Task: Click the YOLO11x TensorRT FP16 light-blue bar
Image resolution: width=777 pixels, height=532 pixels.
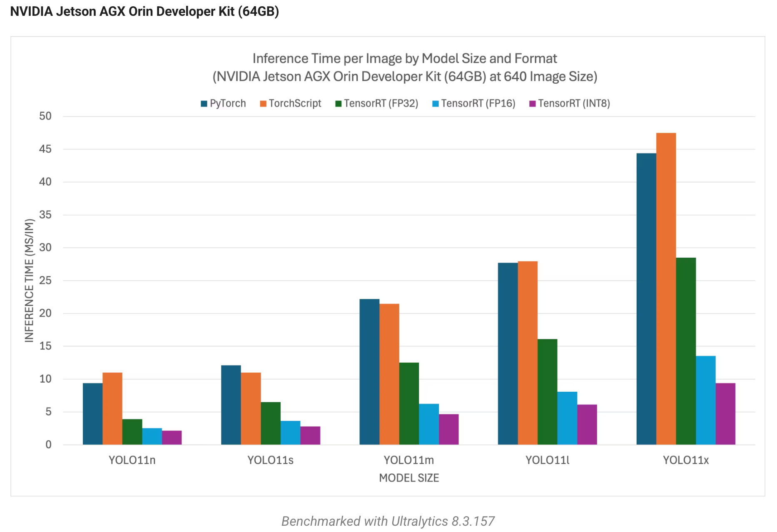Action: pyautogui.click(x=706, y=400)
